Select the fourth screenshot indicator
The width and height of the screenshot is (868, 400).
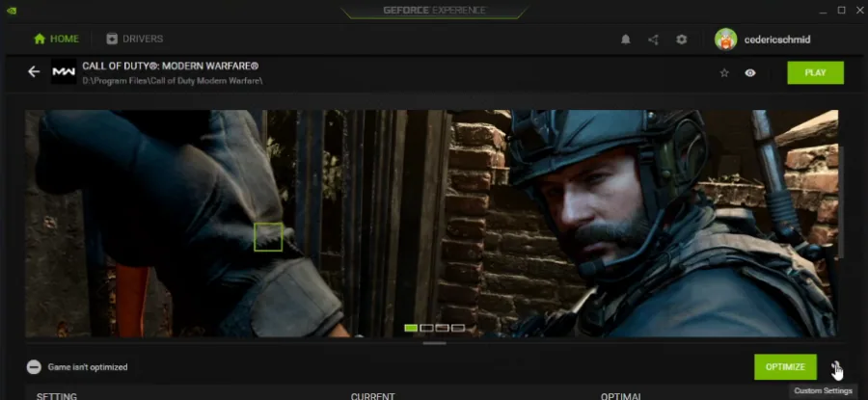pyautogui.click(x=458, y=328)
